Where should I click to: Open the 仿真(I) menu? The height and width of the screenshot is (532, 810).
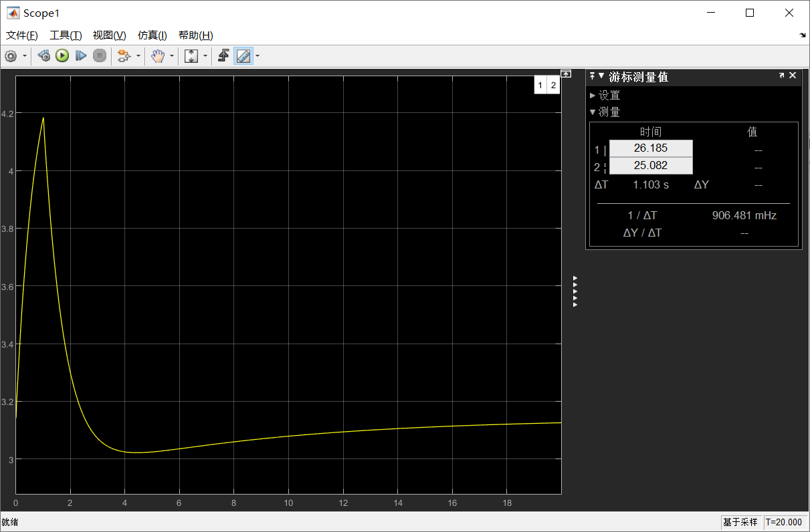[152, 35]
